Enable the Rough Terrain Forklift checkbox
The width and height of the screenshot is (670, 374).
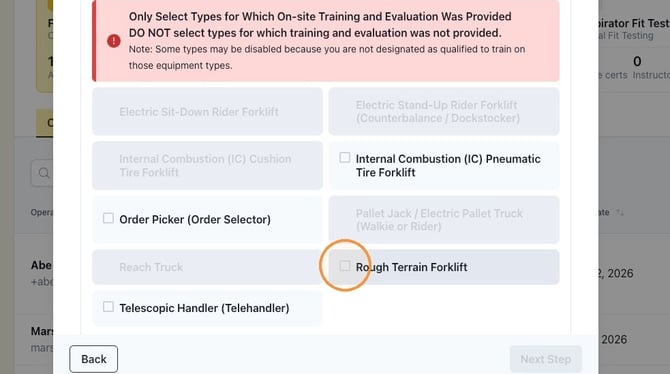click(x=344, y=266)
